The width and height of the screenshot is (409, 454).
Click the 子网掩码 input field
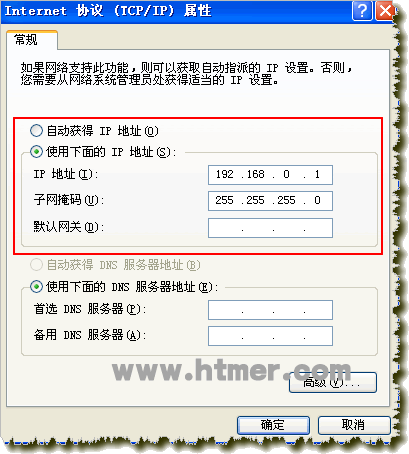(270, 201)
